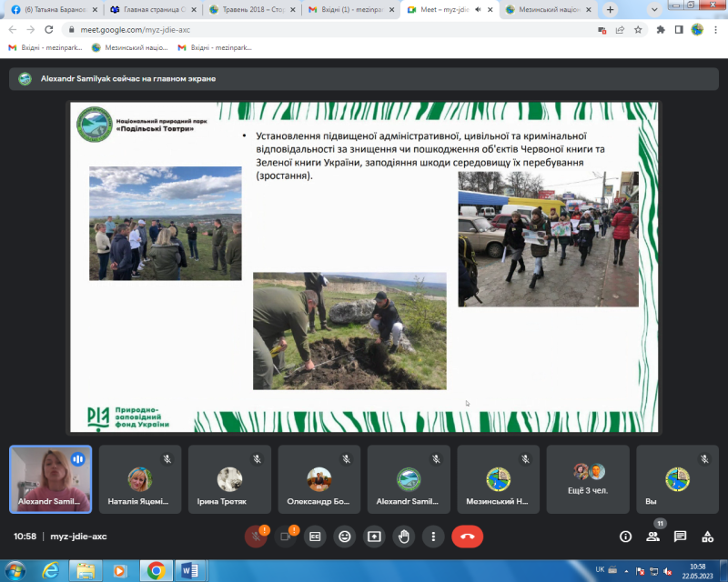Select Alexandr Samilyak's presenter video tile
This screenshot has height=582, width=728.
pos(50,479)
